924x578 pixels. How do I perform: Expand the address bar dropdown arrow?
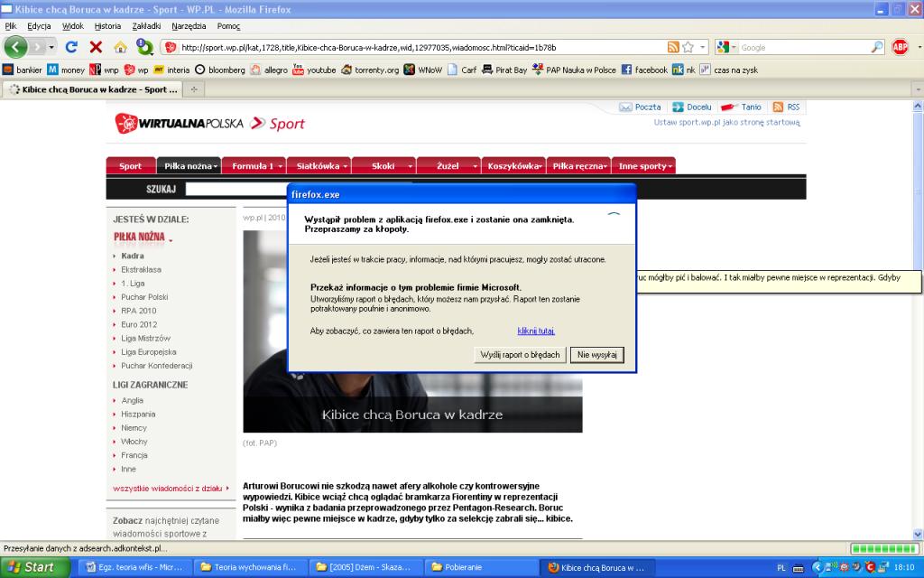tap(702, 47)
